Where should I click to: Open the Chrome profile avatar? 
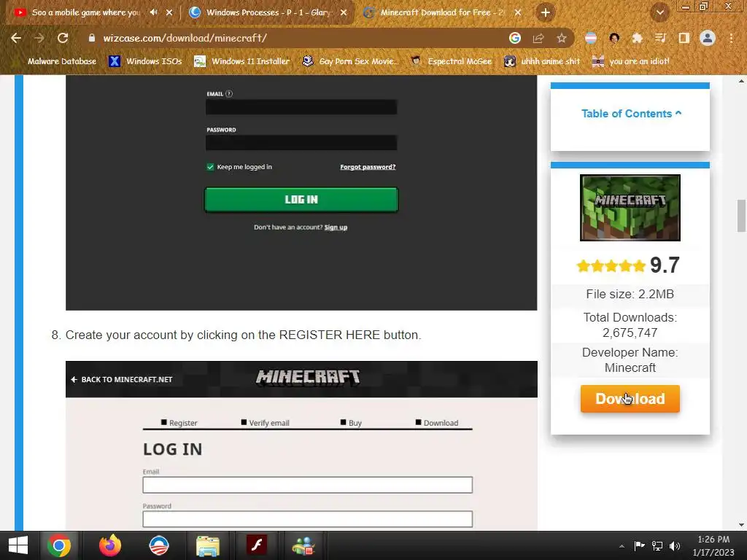[x=708, y=38]
